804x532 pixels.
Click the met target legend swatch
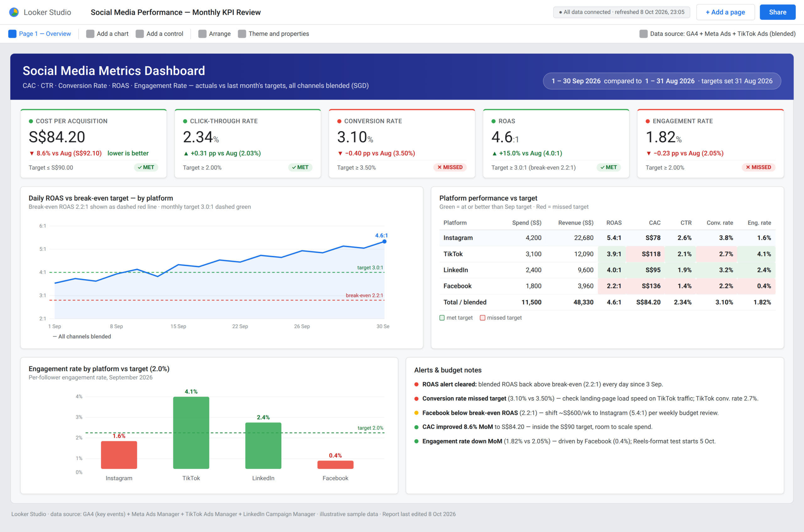pos(442,318)
